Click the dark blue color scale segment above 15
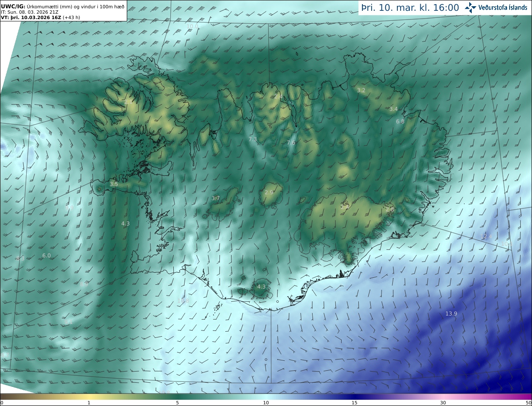This screenshot has height=406, width=532. pos(355,396)
